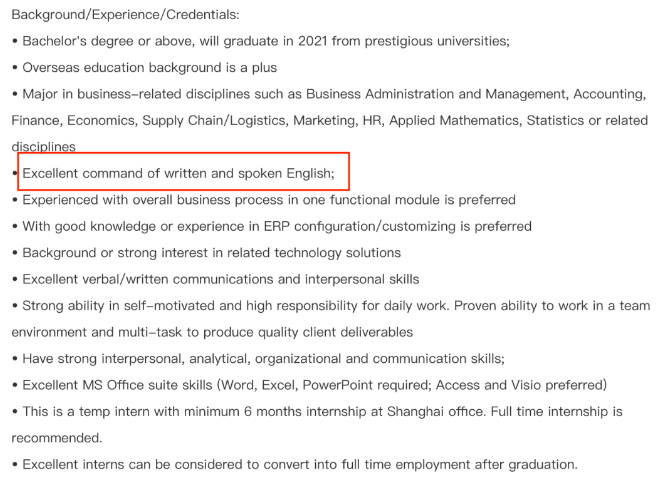Click the Applied Mathematics phrase
The height and width of the screenshot is (484, 657).
[454, 120]
